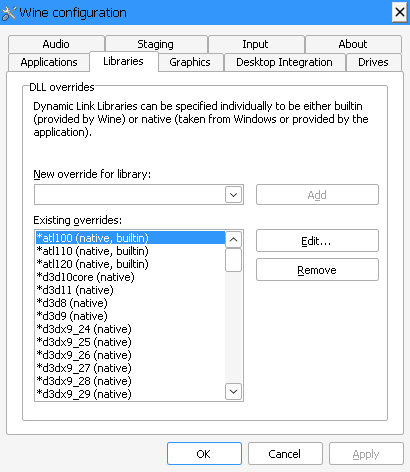
Task: Click the scroll down arrow in overrides list
Action: (x=233, y=391)
